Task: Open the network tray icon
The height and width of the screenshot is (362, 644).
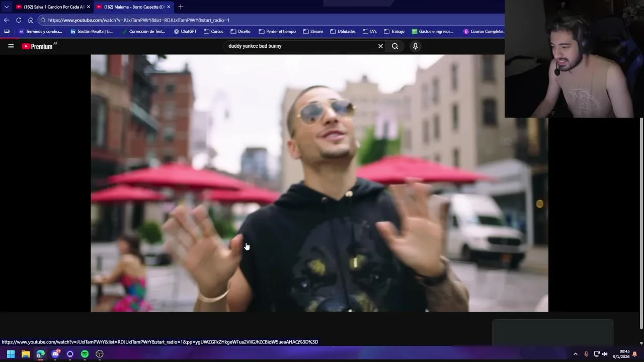Action: click(597, 354)
